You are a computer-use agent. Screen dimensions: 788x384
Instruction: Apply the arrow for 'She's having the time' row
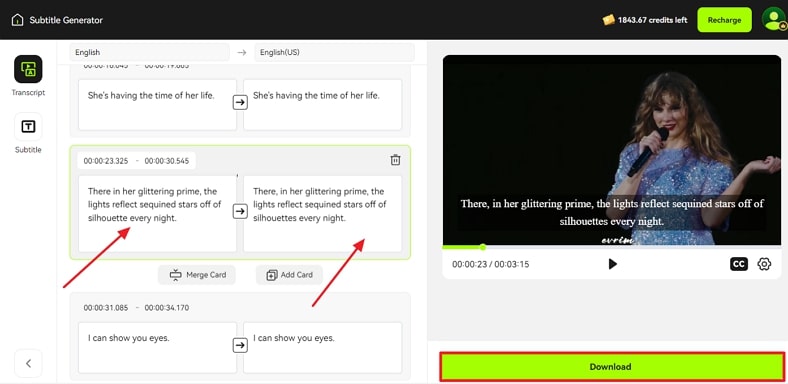(240, 103)
